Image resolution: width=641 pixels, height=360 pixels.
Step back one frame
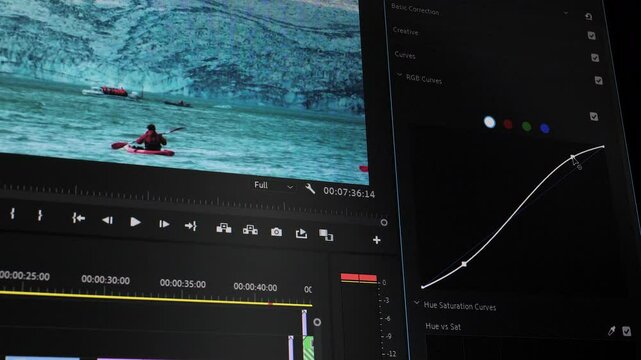(108, 220)
